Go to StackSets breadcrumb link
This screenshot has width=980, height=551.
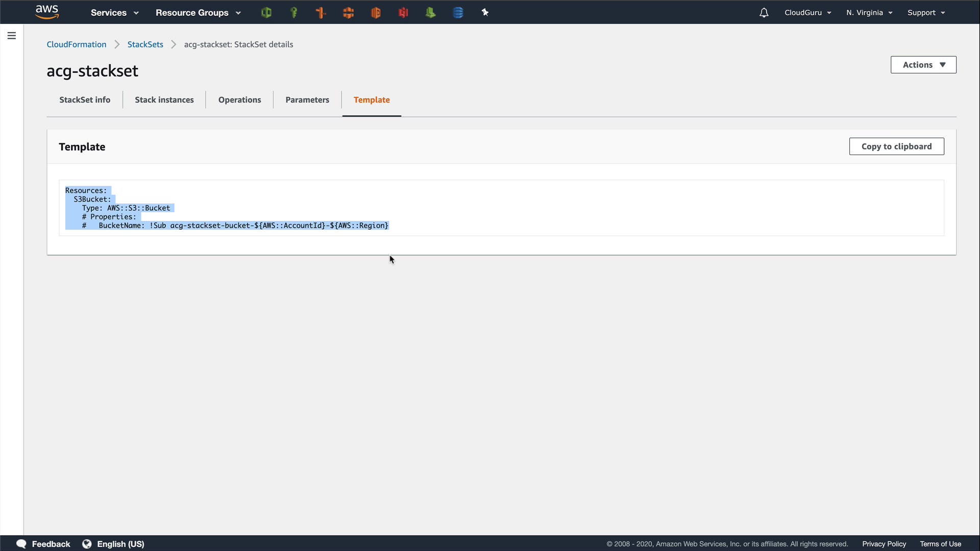click(x=145, y=44)
